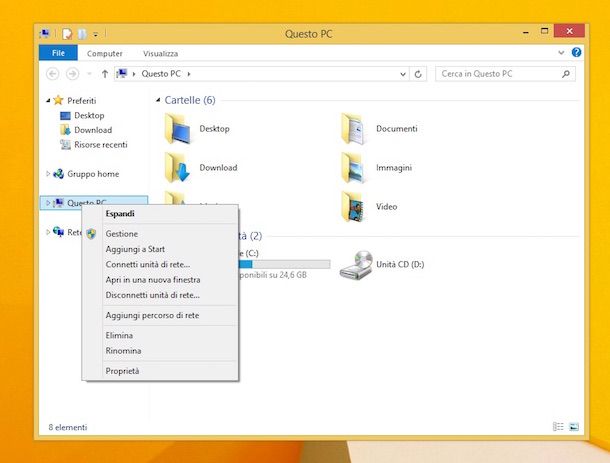Screen dimensions: 610x463
Task: Click the Immagini folder name
Action: [x=394, y=168]
